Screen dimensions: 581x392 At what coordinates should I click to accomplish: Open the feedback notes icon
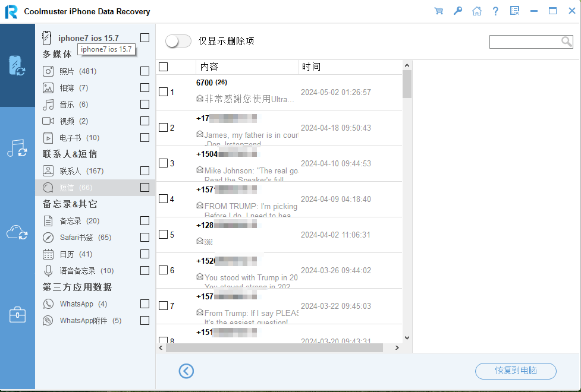click(x=514, y=11)
